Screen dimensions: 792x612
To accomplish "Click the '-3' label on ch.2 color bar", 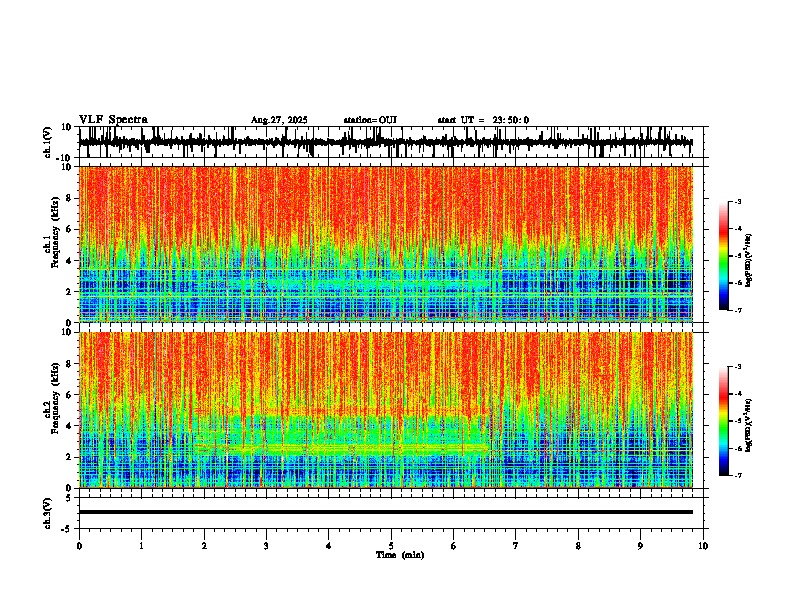I will tap(738, 367).
